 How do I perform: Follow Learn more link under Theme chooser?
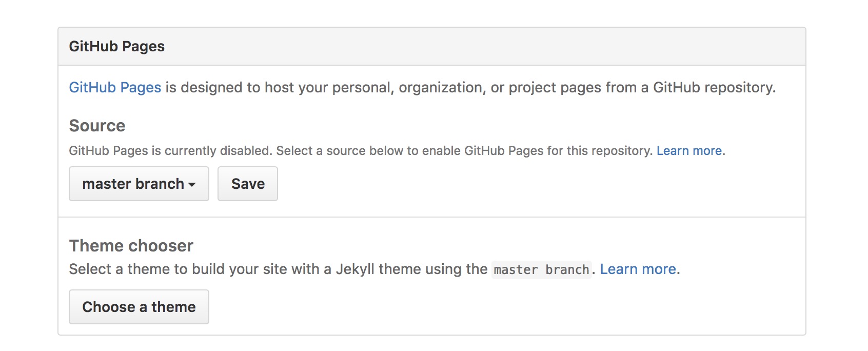click(x=638, y=269)
